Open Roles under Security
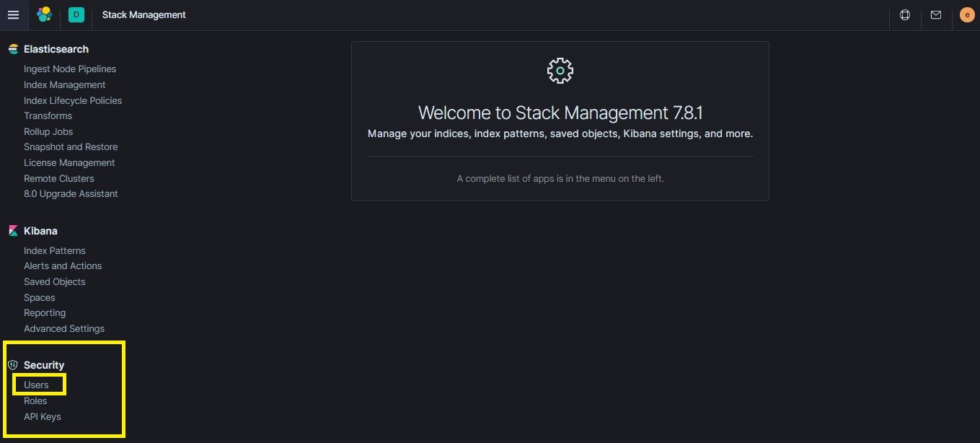The width and height of the screenshot is (980, 443). point(35,400)
